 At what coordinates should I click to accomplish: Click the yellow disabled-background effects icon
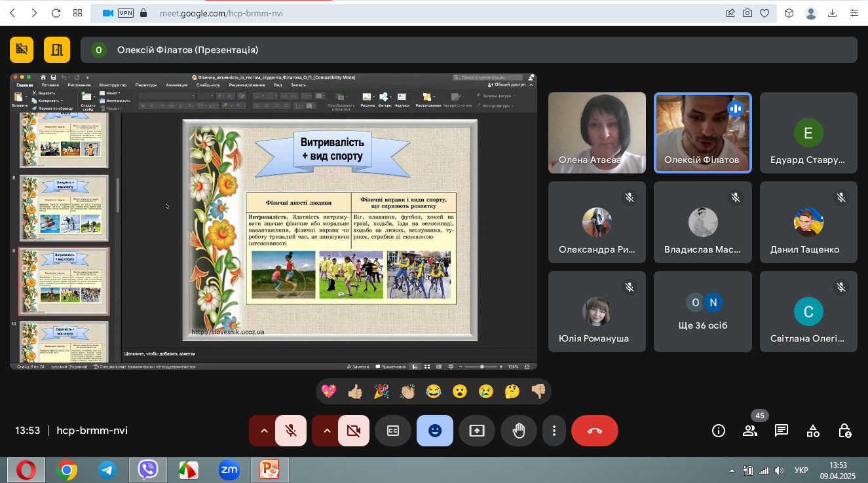(x=22, y=50)
